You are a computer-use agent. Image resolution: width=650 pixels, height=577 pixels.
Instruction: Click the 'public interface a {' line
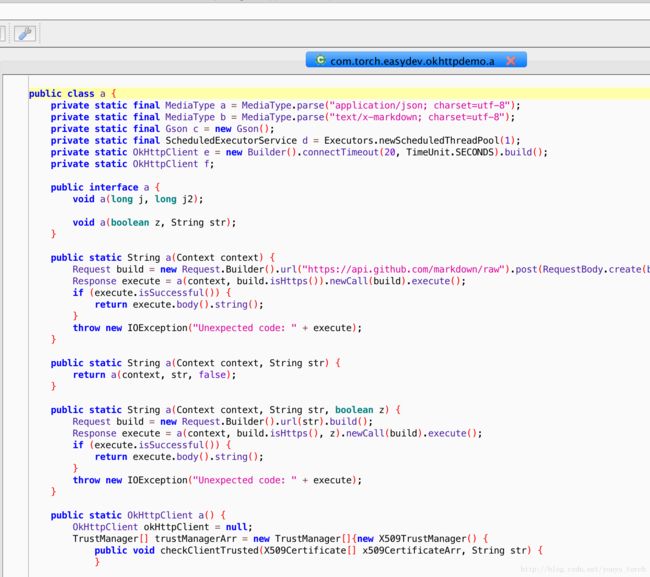(x=105, y=187)
